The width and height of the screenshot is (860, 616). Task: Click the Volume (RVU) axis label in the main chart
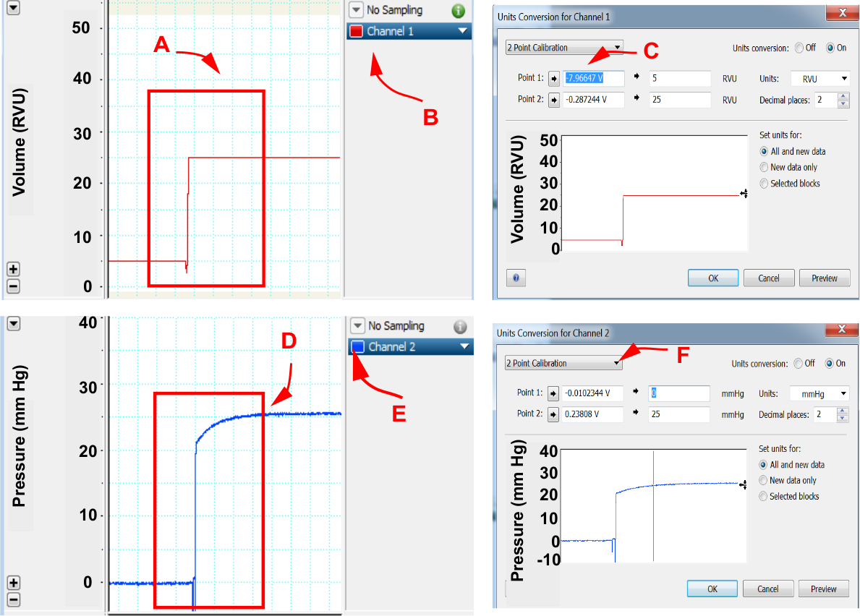(19, 142)
